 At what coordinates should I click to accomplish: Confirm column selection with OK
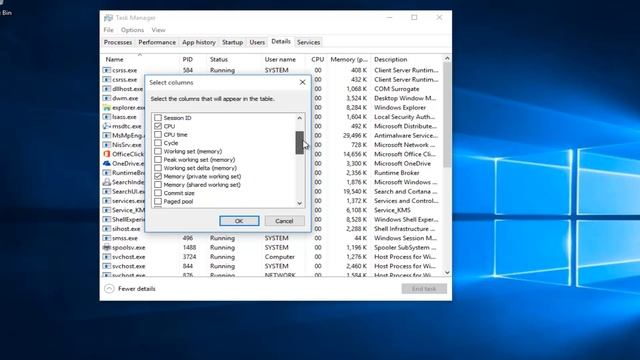(239, 221)
